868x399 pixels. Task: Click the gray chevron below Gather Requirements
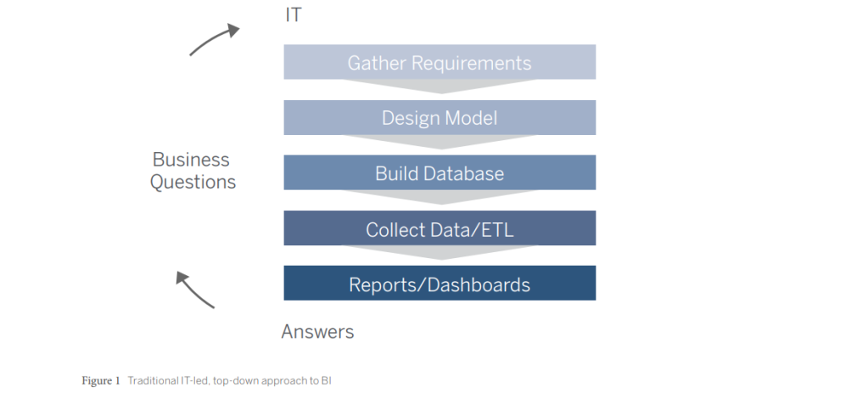coord(440,86)
